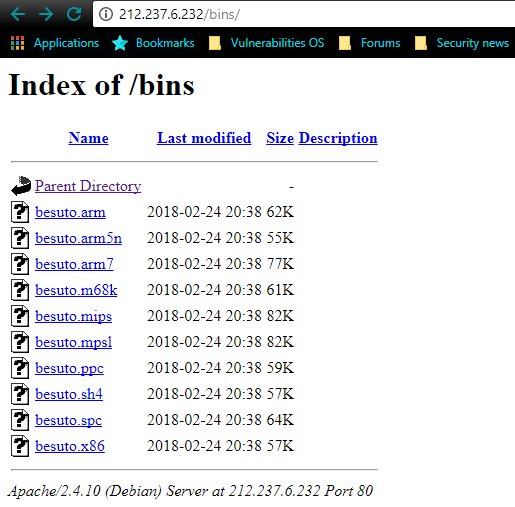Click the unknown-file icon beside besuto.mpsl
Image resolution: width=515 pixels, height=507 pixels.
pos(20,342)
